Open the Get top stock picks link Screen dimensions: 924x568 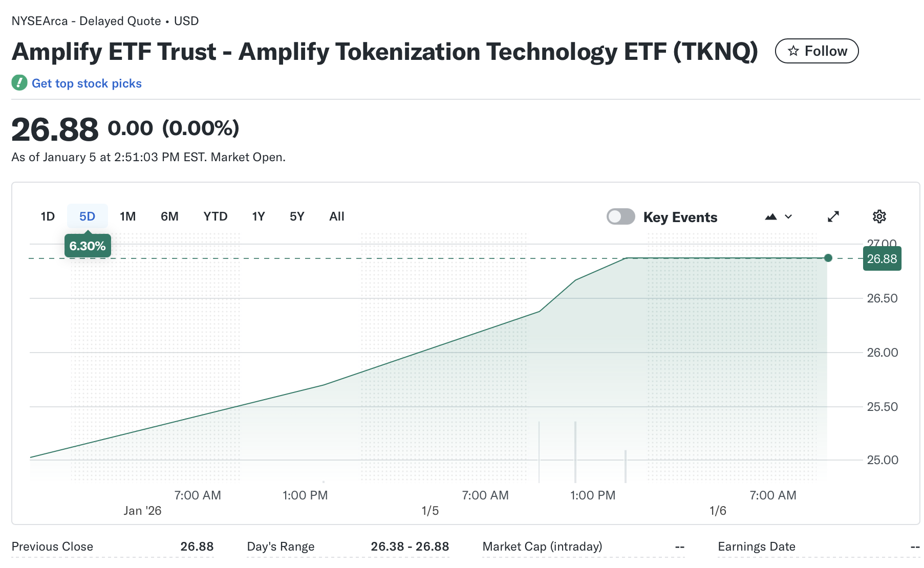(x=87, y=83)
